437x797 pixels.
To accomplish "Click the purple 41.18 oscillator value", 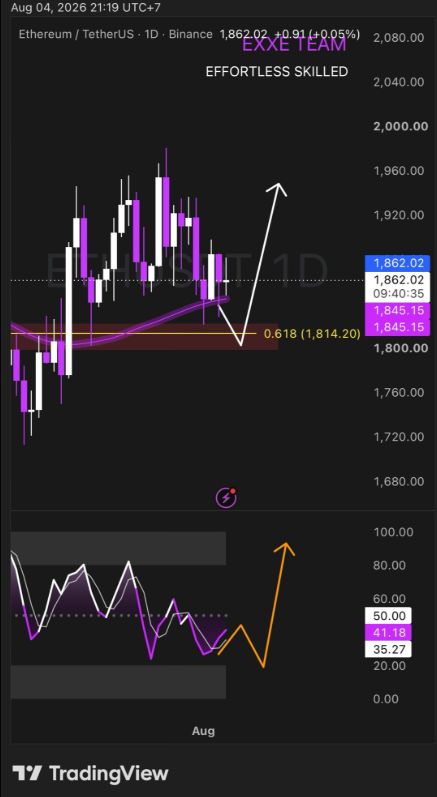I will [388, 633].
